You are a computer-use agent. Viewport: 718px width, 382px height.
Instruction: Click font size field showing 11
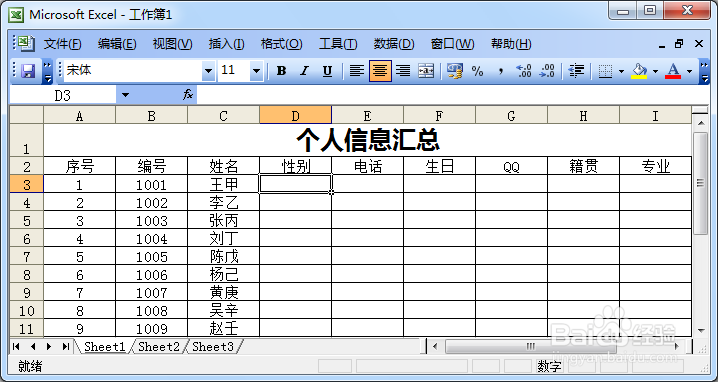[234, 71]
